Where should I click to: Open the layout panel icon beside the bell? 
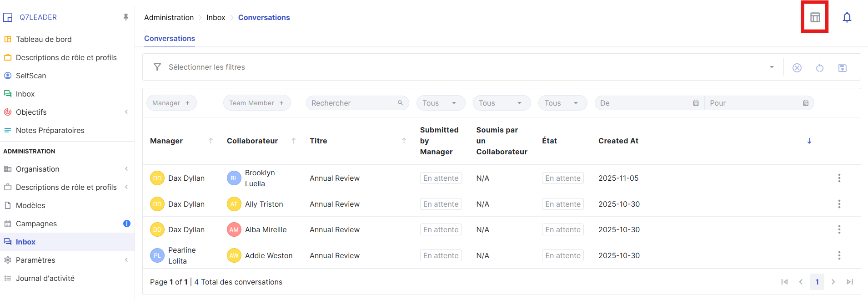pos(815,18)
